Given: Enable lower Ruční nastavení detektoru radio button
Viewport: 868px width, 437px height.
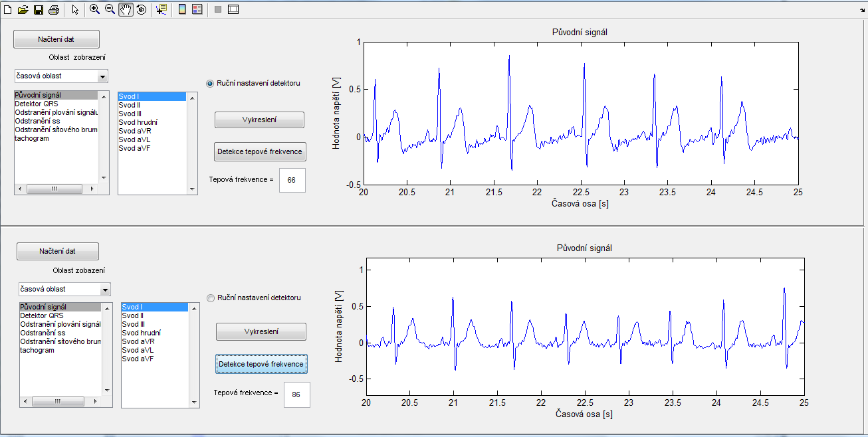Looking at the screenshot, I should pyautogui.click(x=211, y=298).
